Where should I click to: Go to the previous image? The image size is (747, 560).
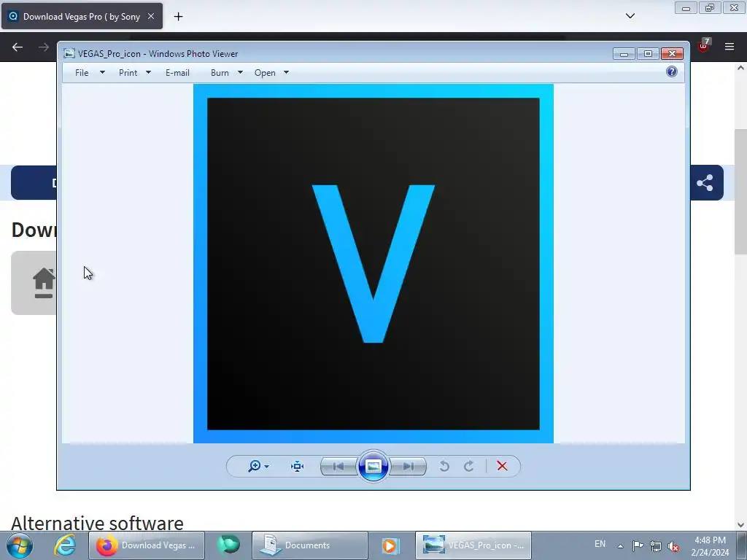pos(338,466)
